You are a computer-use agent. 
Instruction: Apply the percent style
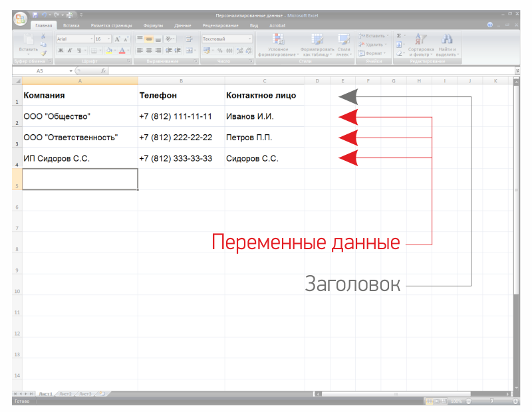220,51
